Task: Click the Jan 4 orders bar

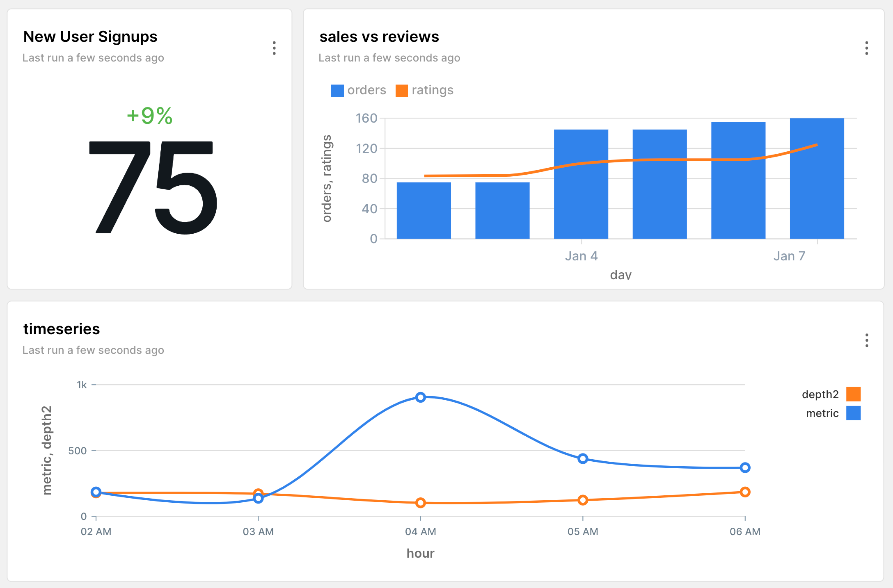Action: pyautogui.click(x=581, y=201)
